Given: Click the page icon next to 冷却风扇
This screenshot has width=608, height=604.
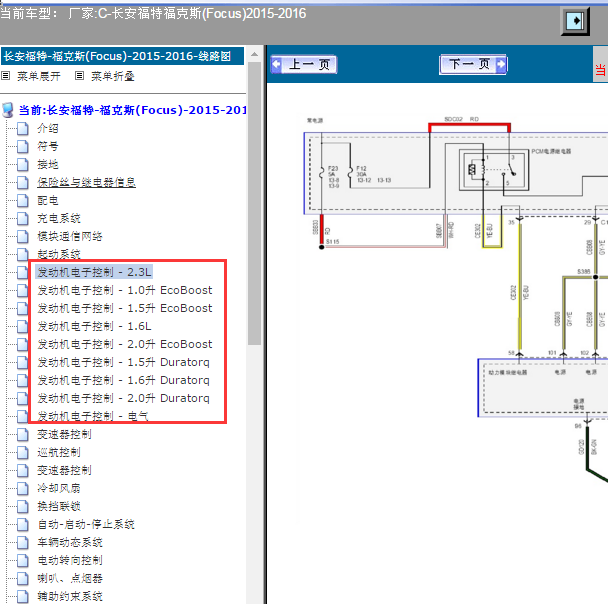Looking at the screenshot, I should (x=23, y=488).
